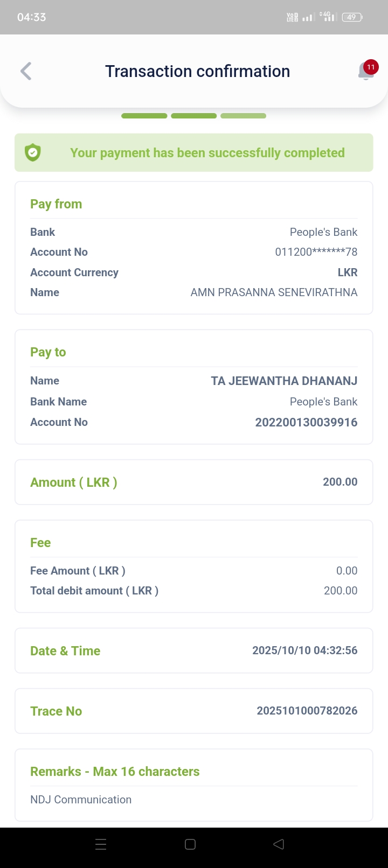Tap the Transaction confirmation title
Viewport: 388px width, 868px height.
[x=197, y=71]
